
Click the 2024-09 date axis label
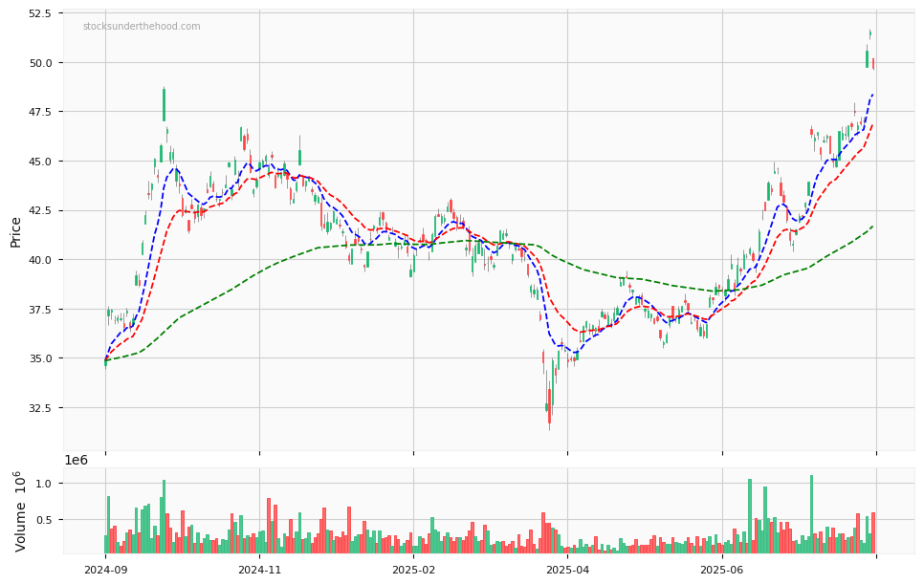tap(105, 570)
